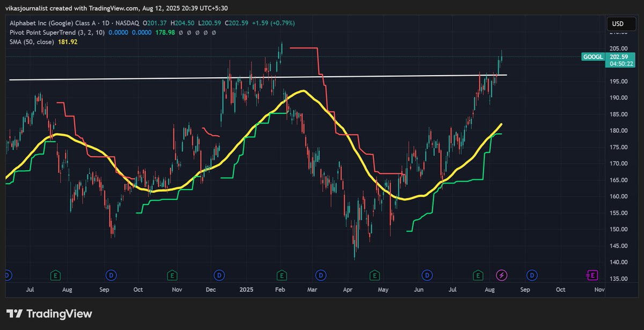Open the green earnings marker near November 2024

(172, 275)
